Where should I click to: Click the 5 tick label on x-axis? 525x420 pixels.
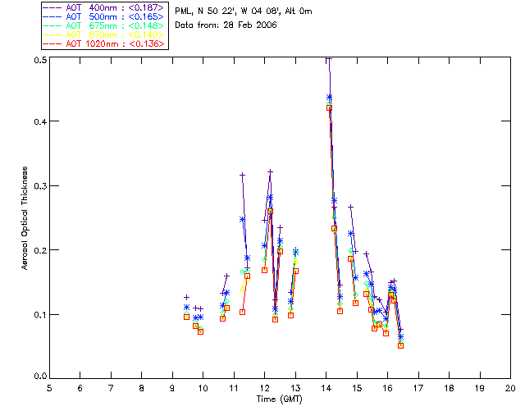(x=49, y=387)
